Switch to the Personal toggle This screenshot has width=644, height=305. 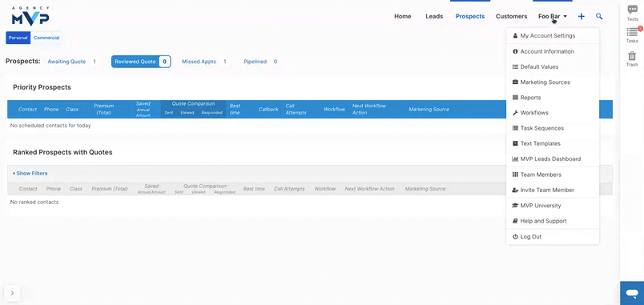pos(18,38)
